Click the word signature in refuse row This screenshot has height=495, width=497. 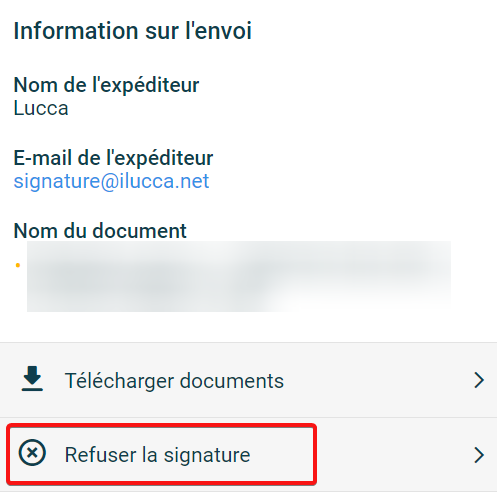tap(207, 455)
